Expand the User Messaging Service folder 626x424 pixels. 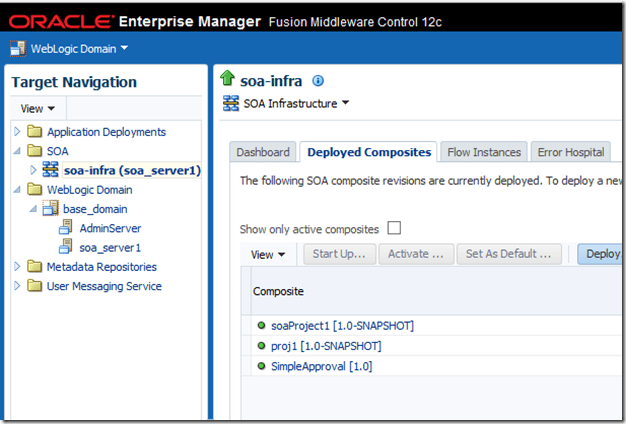coord(17,285)
